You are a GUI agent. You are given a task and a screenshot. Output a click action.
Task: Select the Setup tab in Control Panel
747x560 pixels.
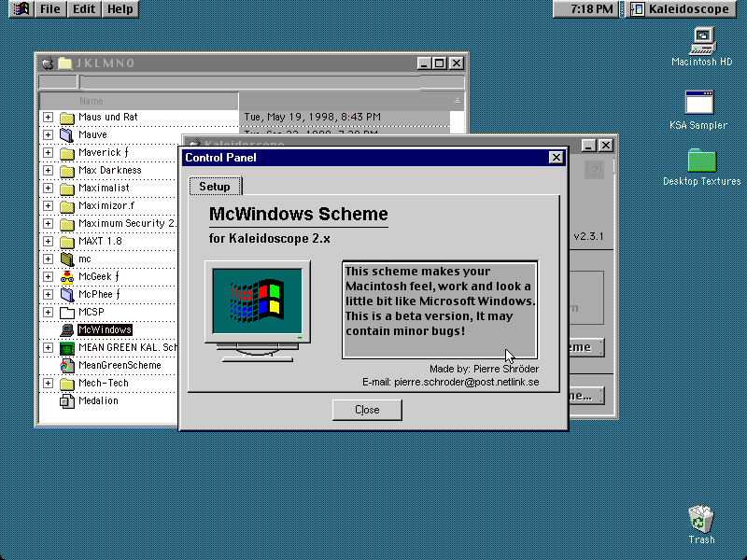click(215, 186)
